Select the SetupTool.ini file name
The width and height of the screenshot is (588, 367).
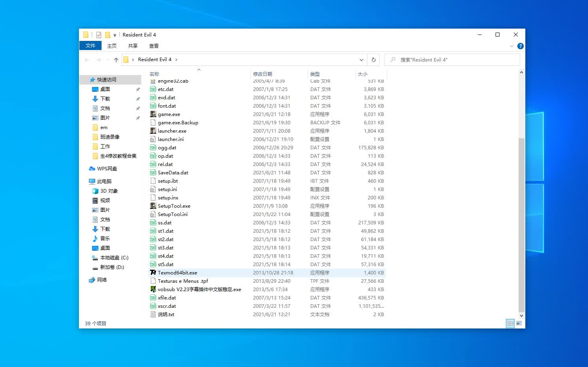[173, 214]
